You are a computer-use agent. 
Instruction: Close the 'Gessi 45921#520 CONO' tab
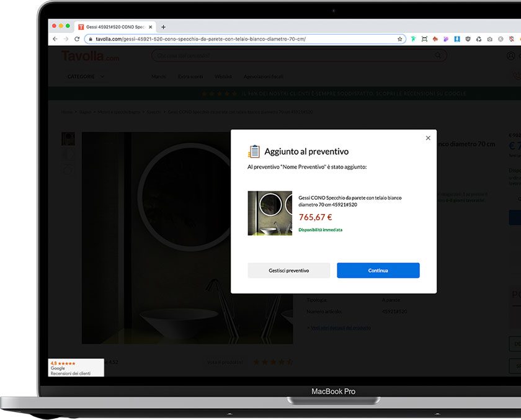click(x=150, y=27)
